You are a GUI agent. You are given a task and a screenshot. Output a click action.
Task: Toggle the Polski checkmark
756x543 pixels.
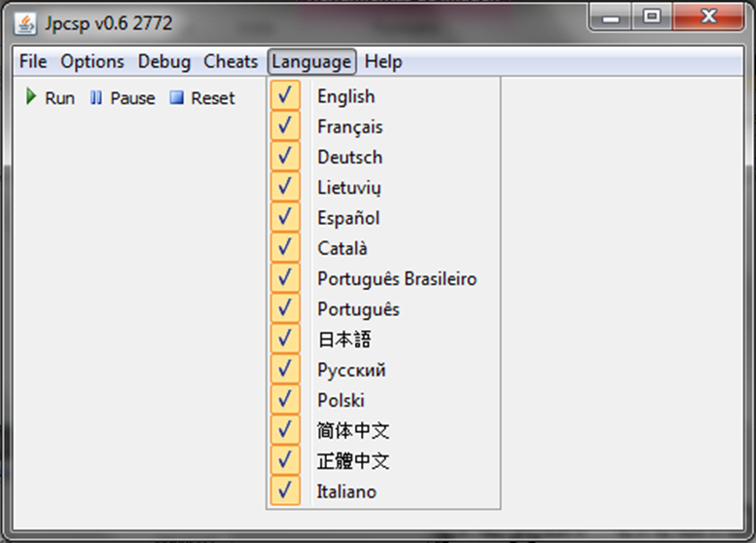[285, 399]
